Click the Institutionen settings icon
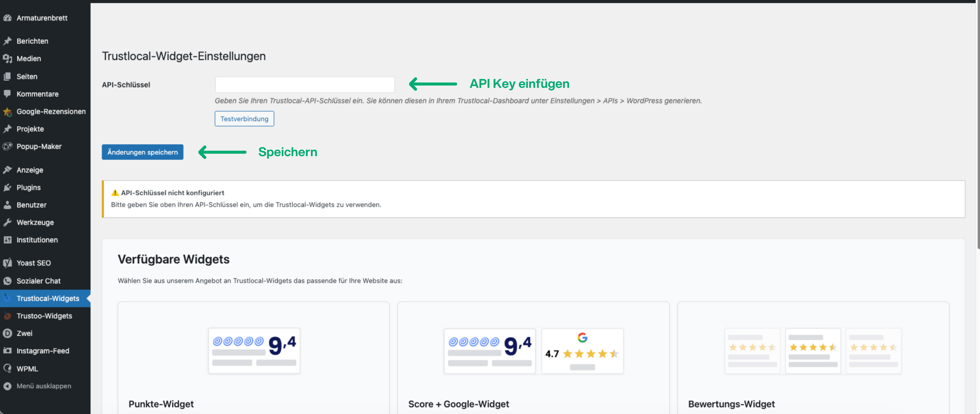 [7, 240]
